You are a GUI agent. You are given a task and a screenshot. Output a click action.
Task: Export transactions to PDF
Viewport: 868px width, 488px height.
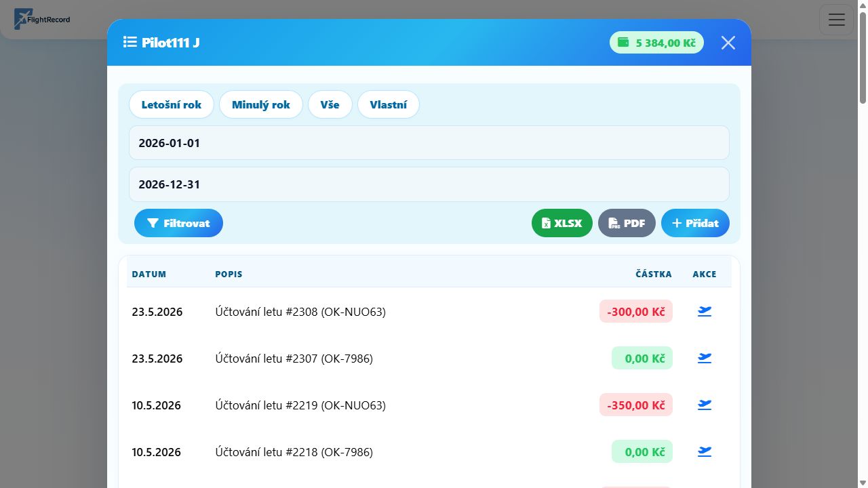coord(627,223)
